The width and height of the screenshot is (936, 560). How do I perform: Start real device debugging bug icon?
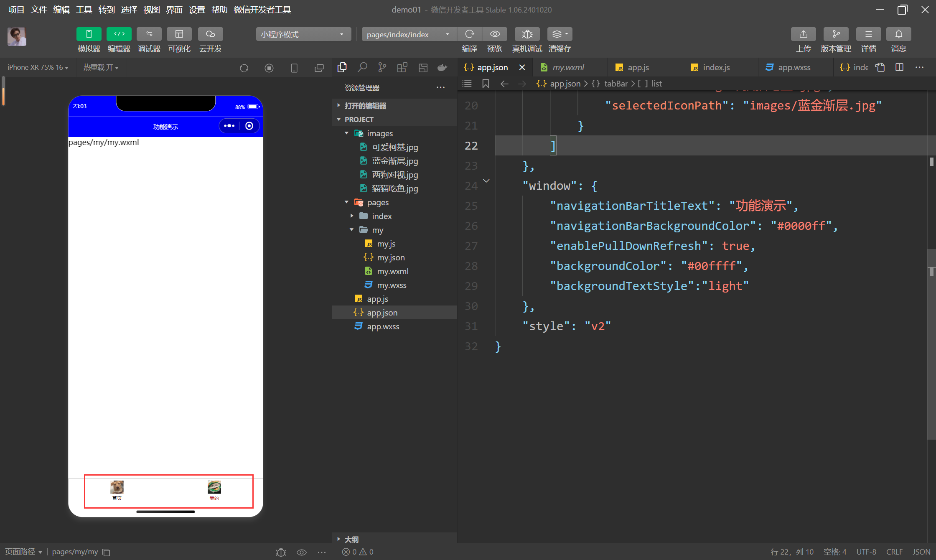click(x=527, y=34)
